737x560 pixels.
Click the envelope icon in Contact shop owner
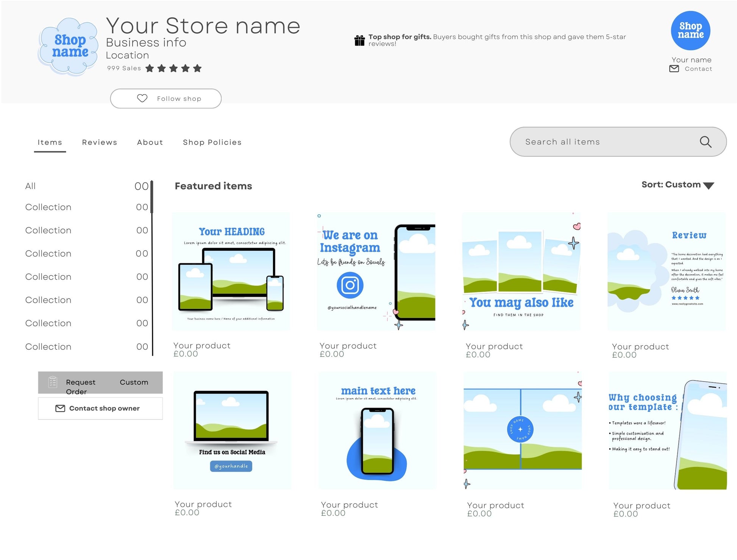click(x=60, y=408)
